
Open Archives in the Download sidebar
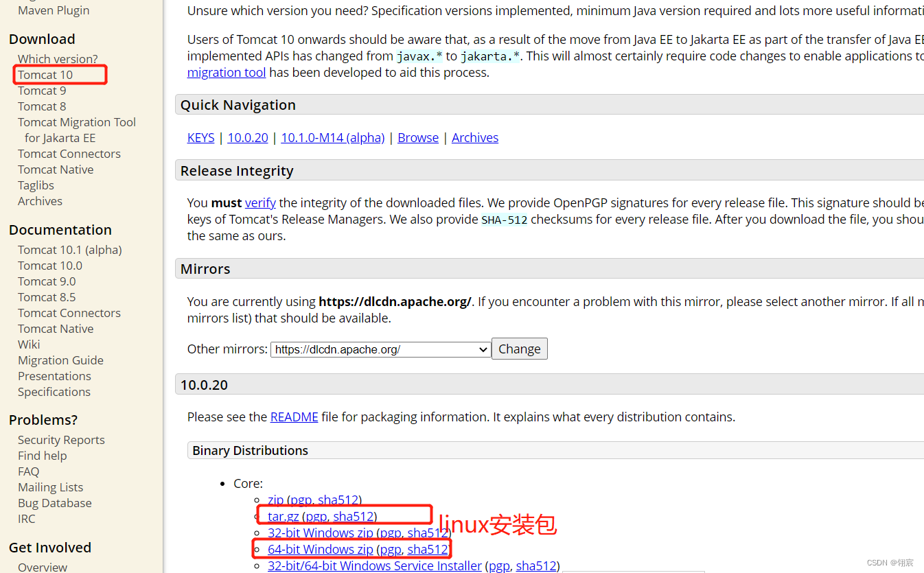tap(40, 201)
